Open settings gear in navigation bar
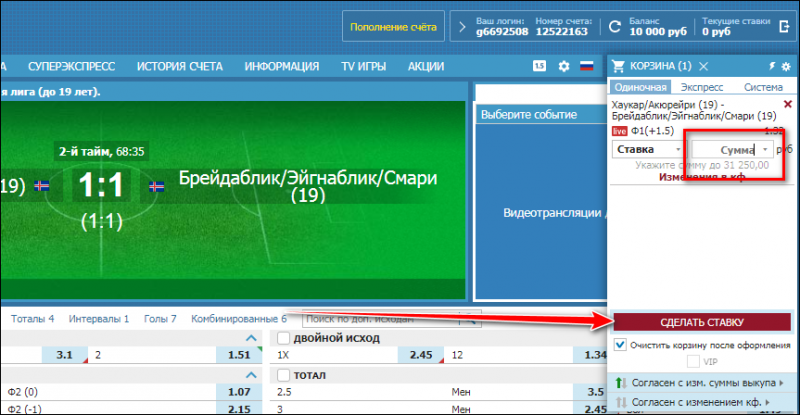The image size is (800, 415). point(564,66)
